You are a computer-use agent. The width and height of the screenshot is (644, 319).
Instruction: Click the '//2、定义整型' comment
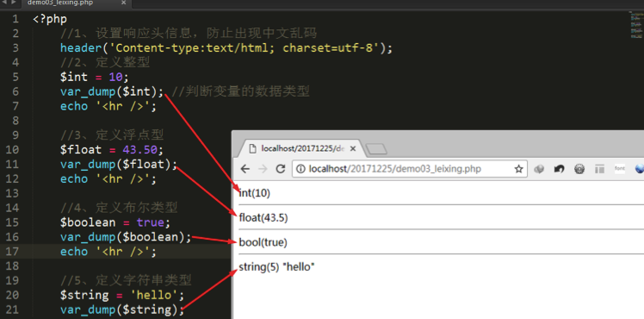[105, 62]
